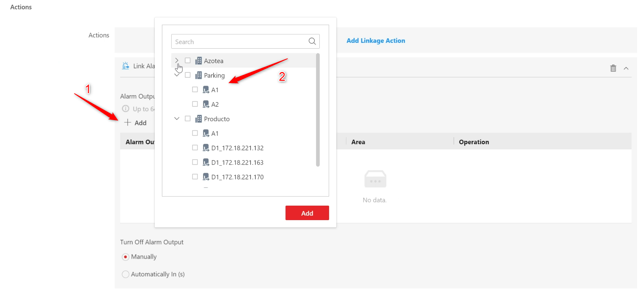644x295 pixels.
Task: Click the tree list scrollbar
Action: pyautogui.click(x=318, y=110)
